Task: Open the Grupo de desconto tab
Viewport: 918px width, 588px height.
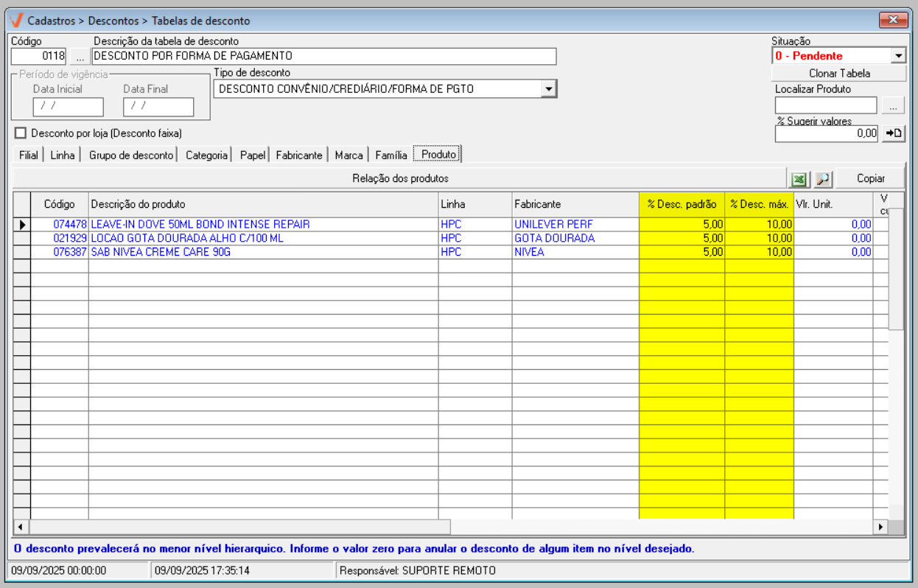Action: click(x=131, y=155)
